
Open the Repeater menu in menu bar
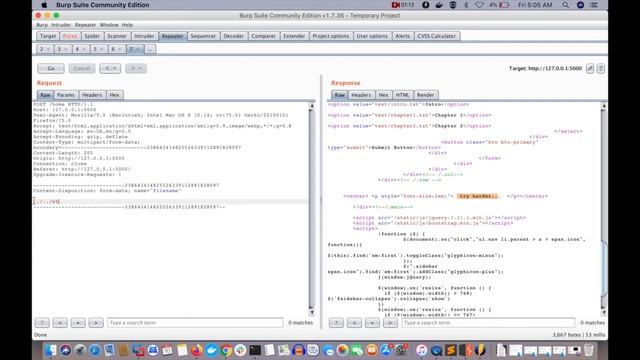[85, 25]
